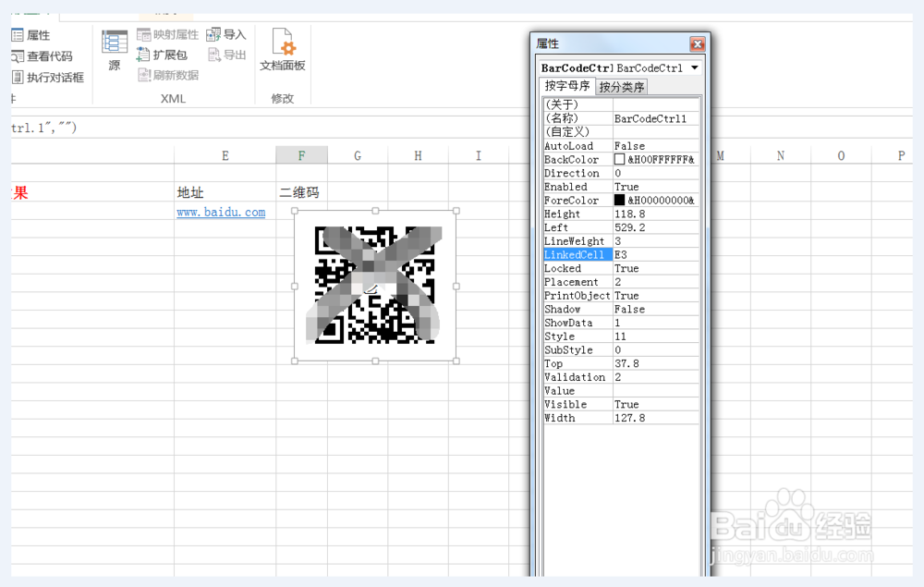
Task: Select the BackColor white swatch
Action: [619, 159]
